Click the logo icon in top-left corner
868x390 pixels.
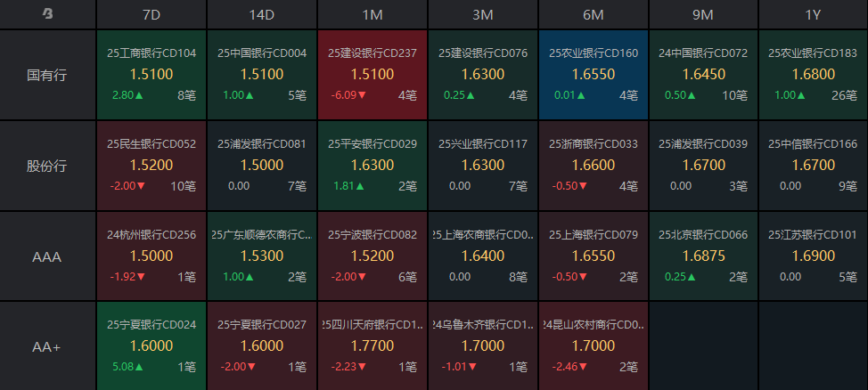click(47, 14)
